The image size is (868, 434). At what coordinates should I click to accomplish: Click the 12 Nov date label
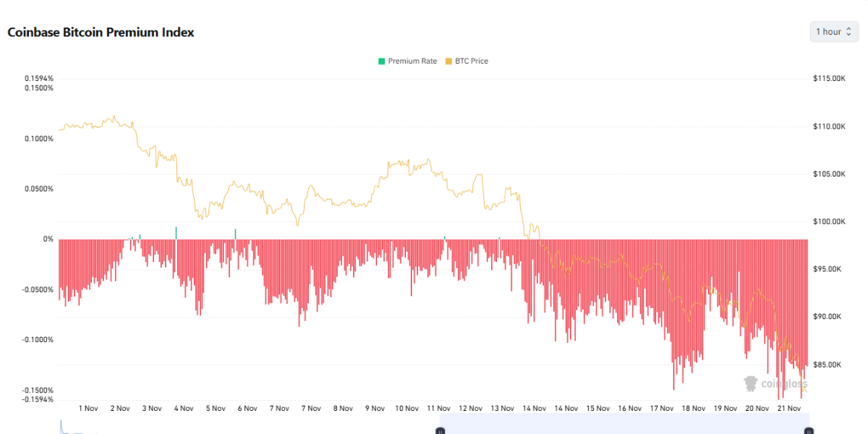pyautogui.click(x=470, y=408)
